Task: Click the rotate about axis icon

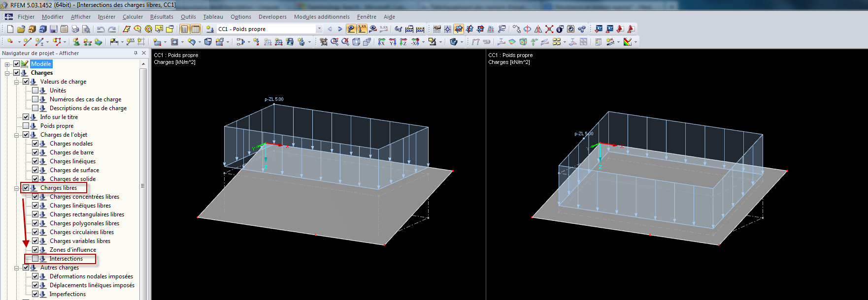Action: pos(527,29)
